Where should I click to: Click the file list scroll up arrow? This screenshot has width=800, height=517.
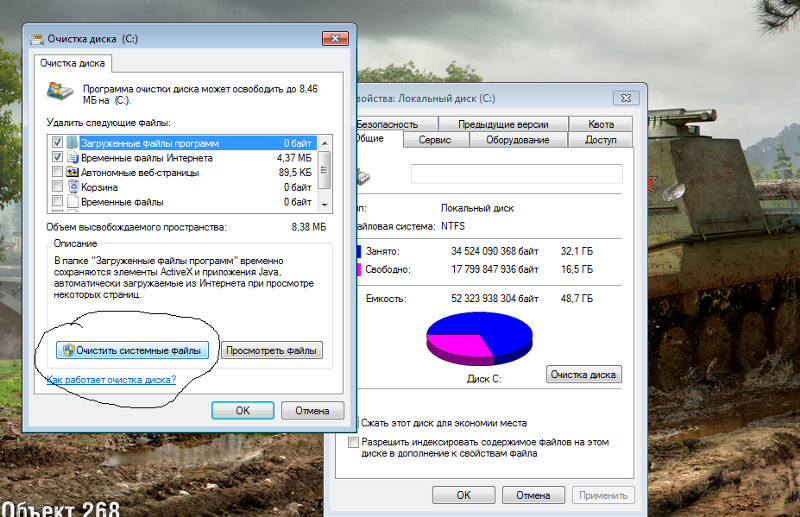pos(324,142)
